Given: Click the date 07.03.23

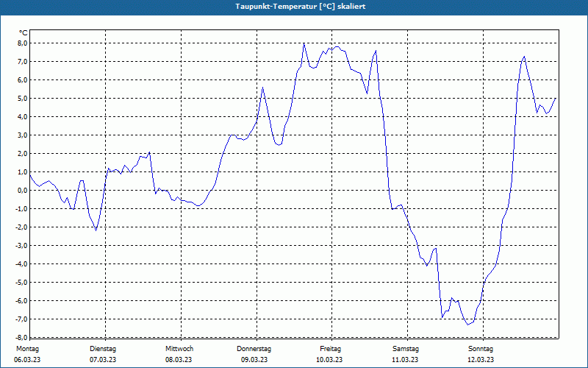Looking at the screenshot, I should (103, 360).
